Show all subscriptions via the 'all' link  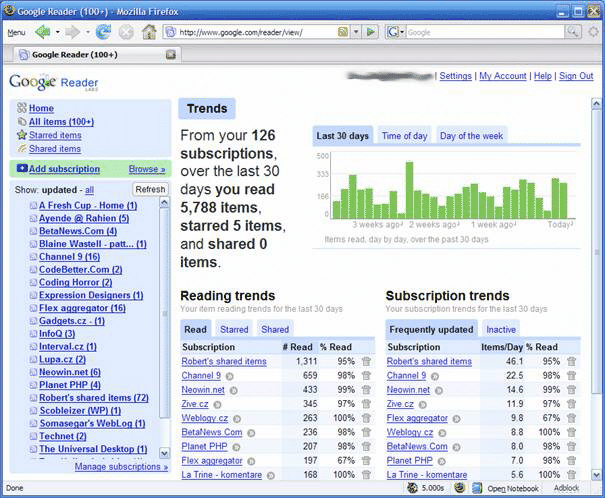[89, 190]
